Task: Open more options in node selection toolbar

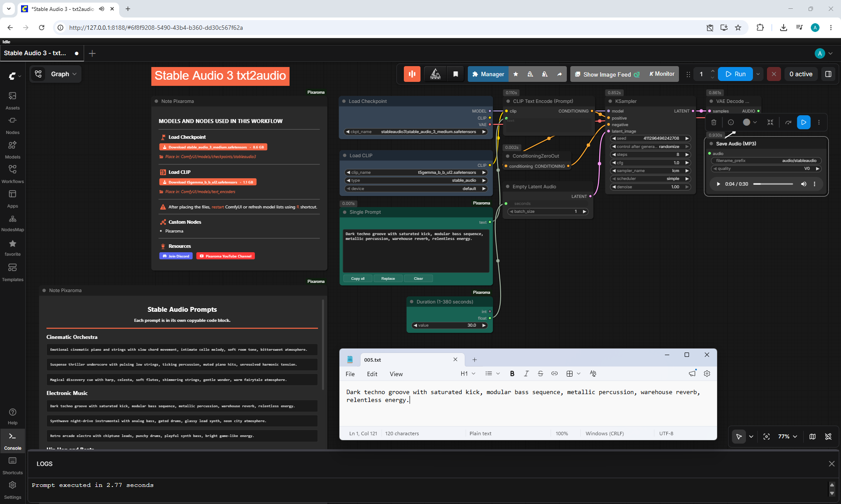Action: click(819, 122)
